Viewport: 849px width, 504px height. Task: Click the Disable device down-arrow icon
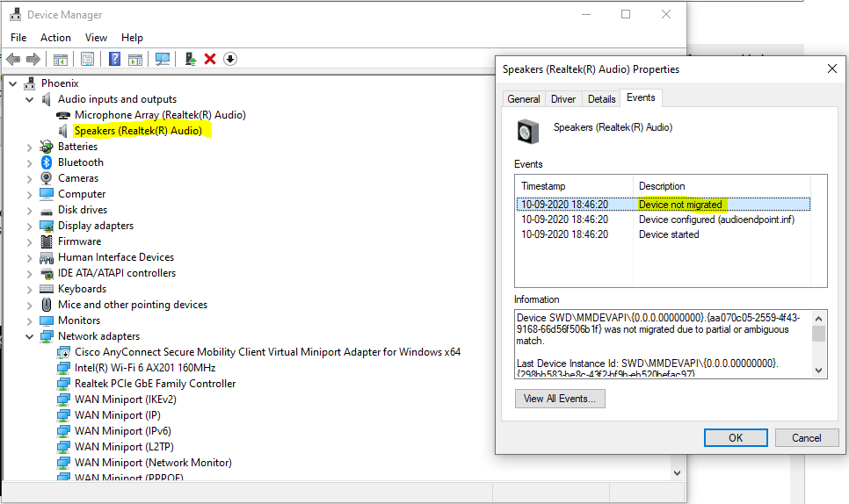click(x=230, y=59)
